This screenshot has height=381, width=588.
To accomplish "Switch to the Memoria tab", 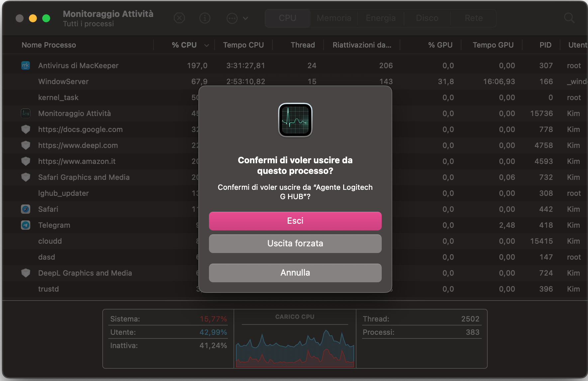I will click(x=334, y=18).
